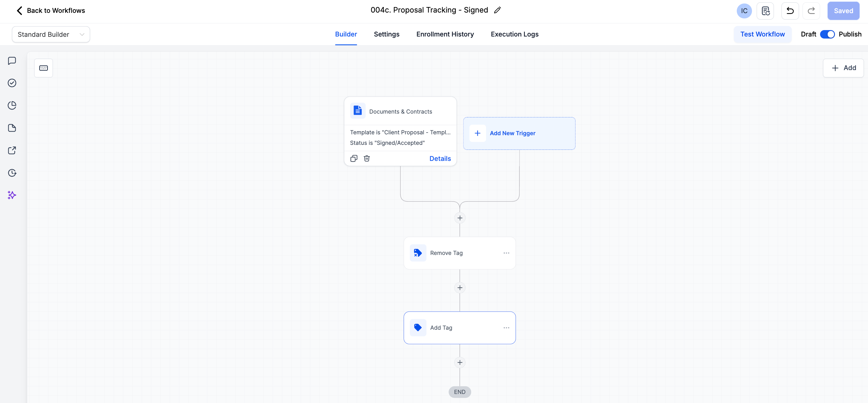Expand the Standard Builder dropdown

coord(51,34)
